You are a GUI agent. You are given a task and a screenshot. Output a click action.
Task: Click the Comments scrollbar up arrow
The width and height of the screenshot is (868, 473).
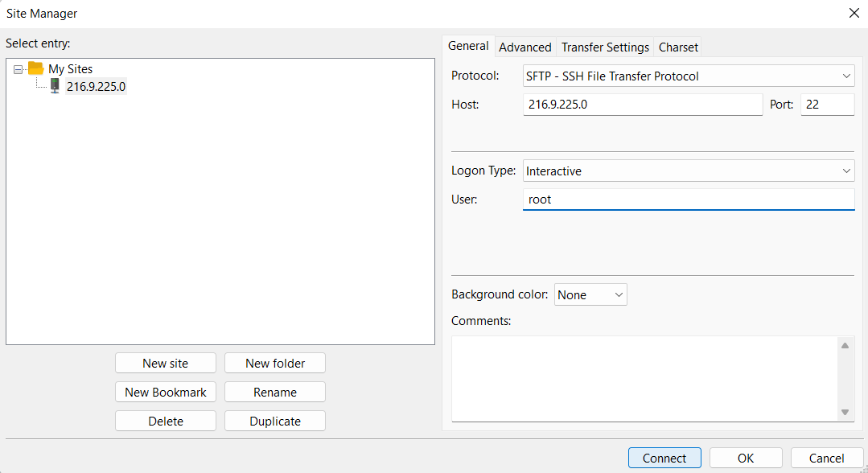pos(845,346)
